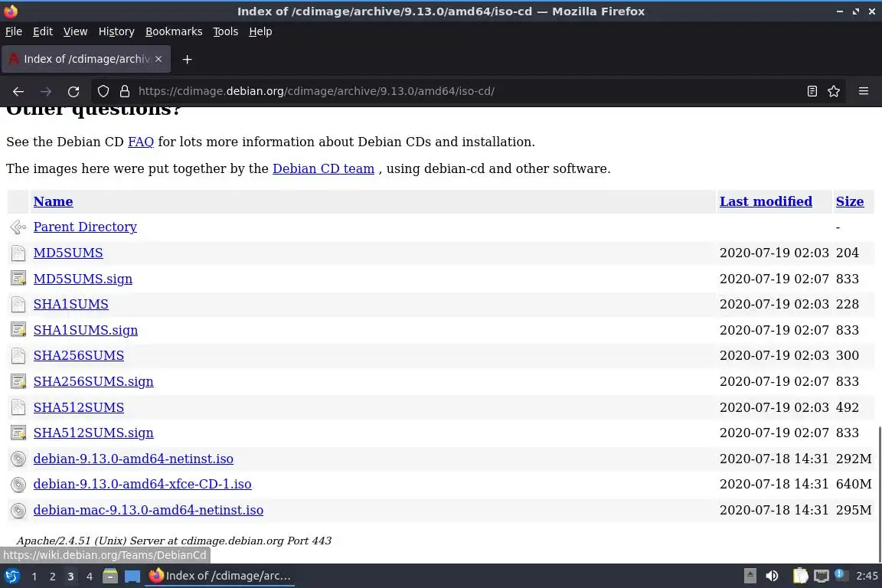Open the tracking protection shield icon
Screen dimensions: 882x588
(103, 91)
